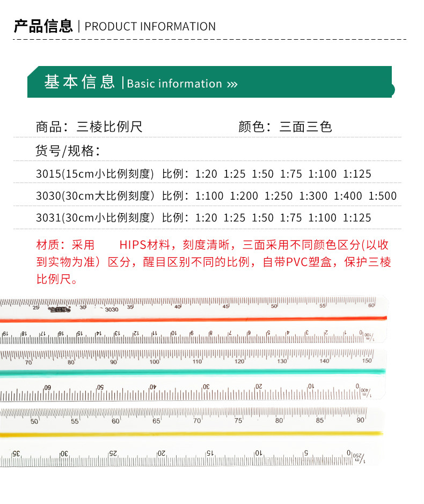Click the green 基本信息 banner
This screenshot has height=504, width=424.
(211, 82)
